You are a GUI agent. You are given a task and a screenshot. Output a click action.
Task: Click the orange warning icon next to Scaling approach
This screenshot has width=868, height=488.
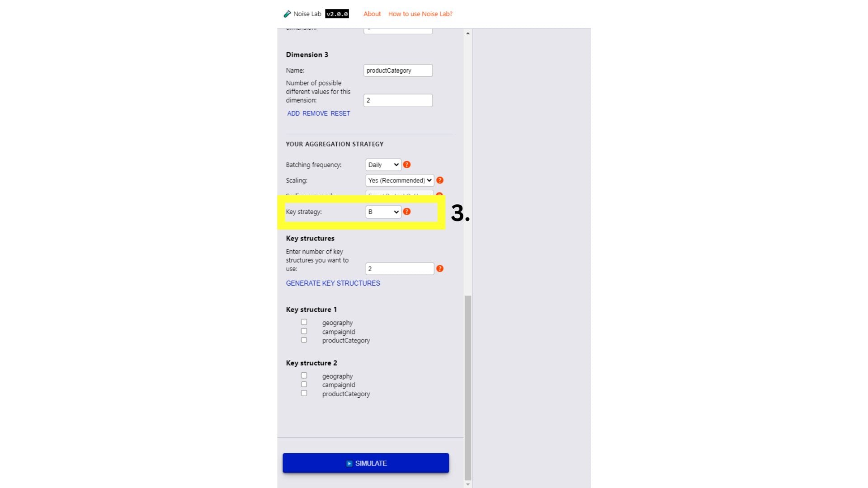point(440,196)
